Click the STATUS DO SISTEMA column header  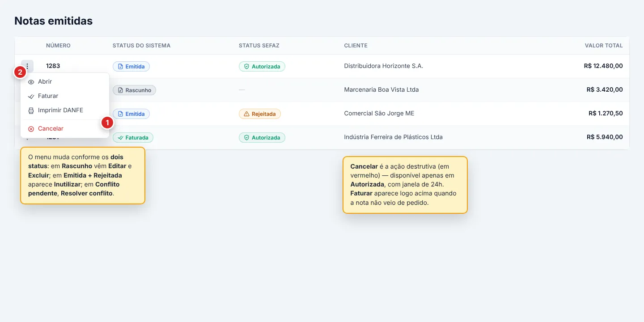click(141, 46)
